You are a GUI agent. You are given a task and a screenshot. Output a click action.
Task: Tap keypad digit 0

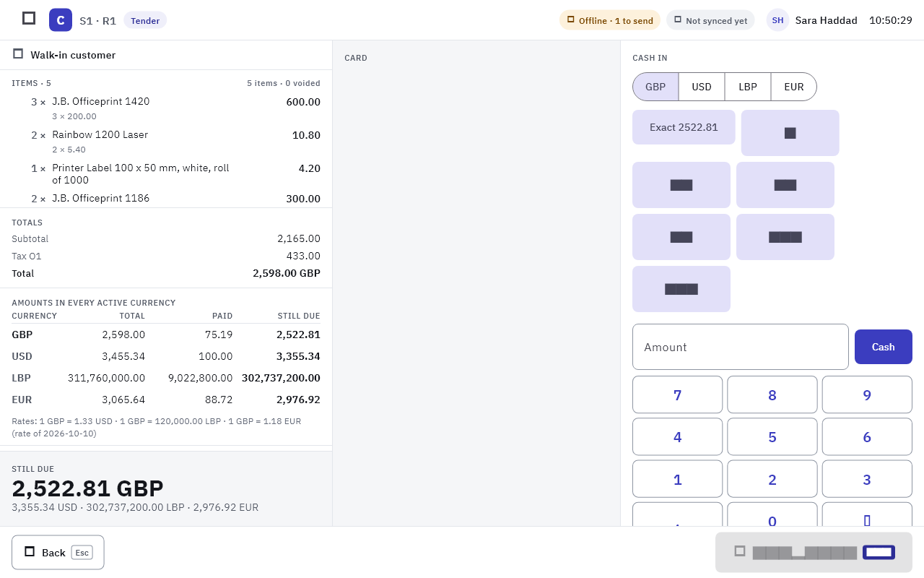(x=772, y=514)
